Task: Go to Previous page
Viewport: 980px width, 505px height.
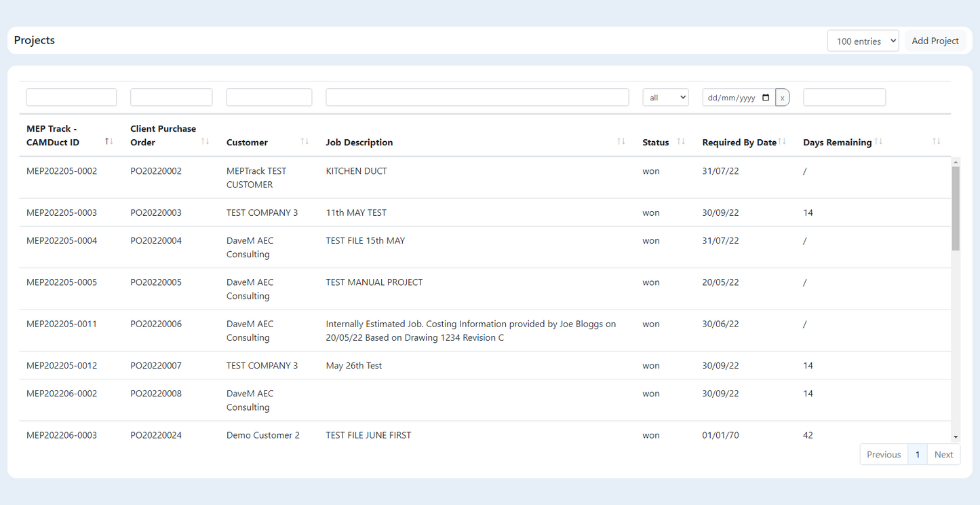Action: pos(884,455)
